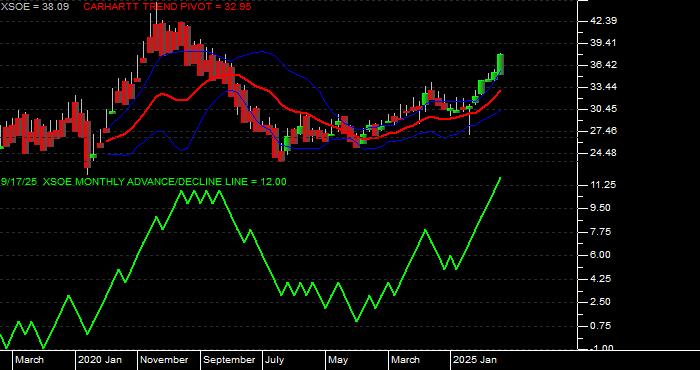The image size is (700, 370).
Task: Click the final peak of the advance/decline line
Action: click(500, 178)
